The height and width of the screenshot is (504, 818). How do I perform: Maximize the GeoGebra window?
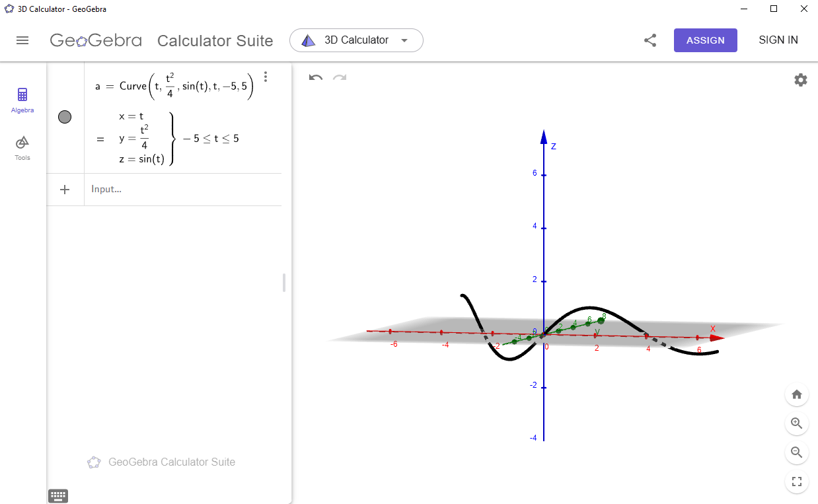coord(774,9)
